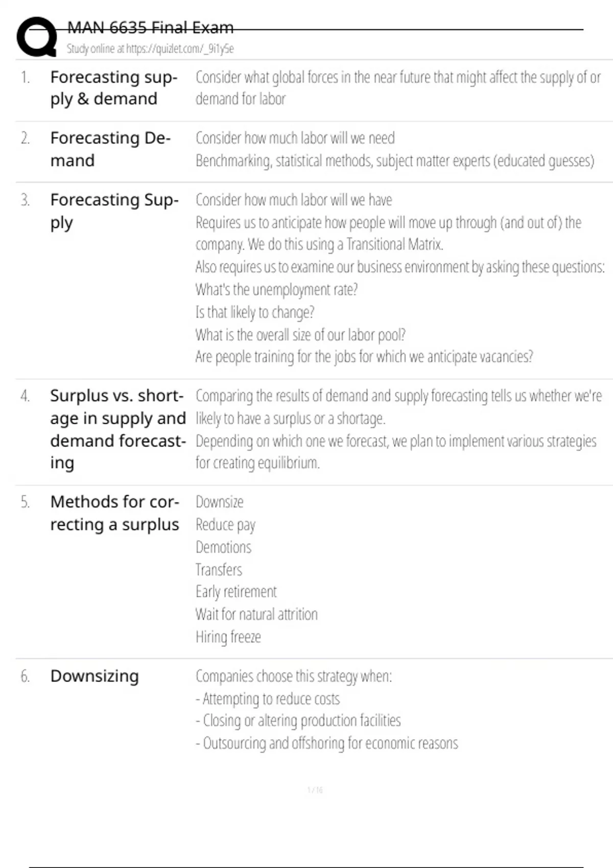Click the Benchmarking, statistical methods definition line
This screenshot has height=868, width=613.
click(x=394, y=161)
